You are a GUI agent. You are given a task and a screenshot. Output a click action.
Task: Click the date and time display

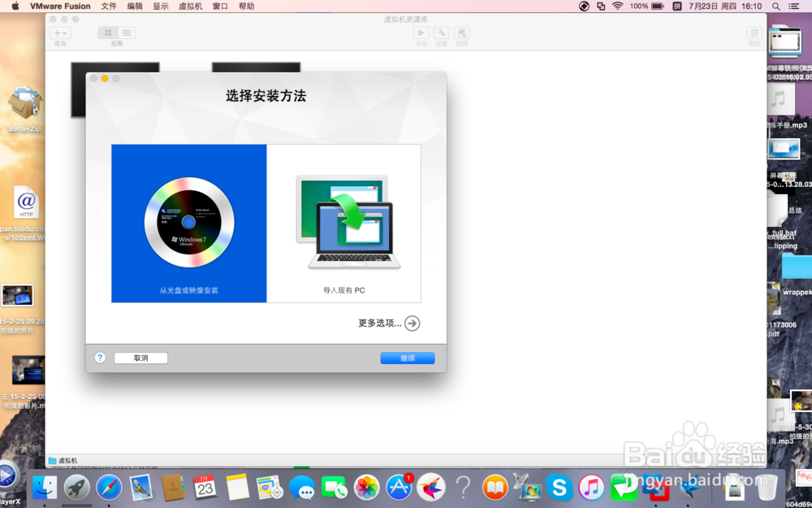pyautogui.click(x=725, y=7)
